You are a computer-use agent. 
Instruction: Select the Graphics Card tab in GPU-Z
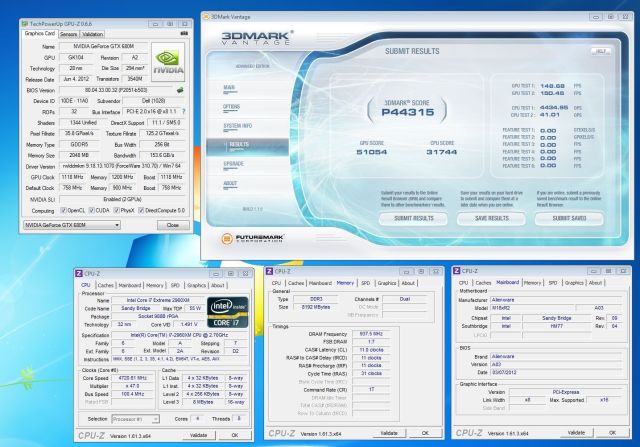point(40,33)
